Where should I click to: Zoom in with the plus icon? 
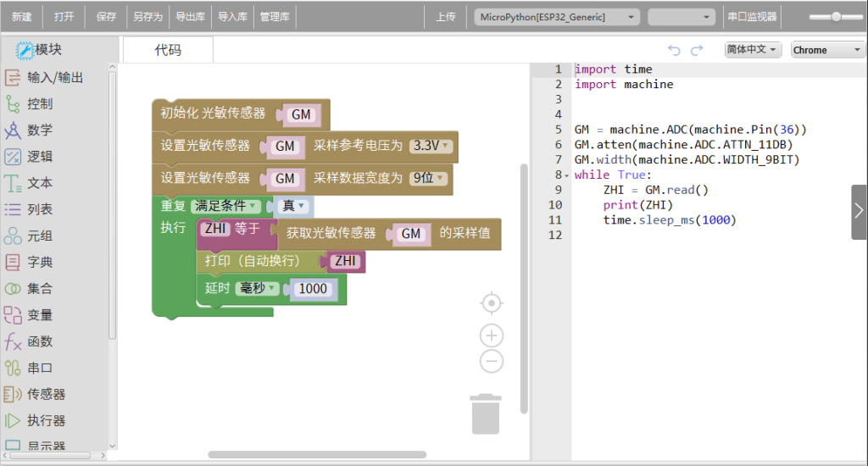coord(492,336)
